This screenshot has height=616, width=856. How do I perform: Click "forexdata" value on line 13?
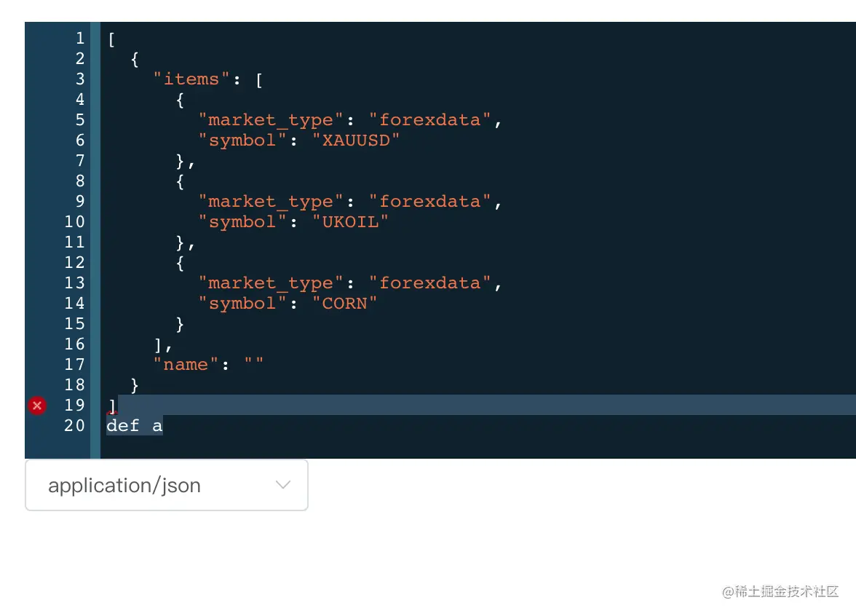click(429, 283)
